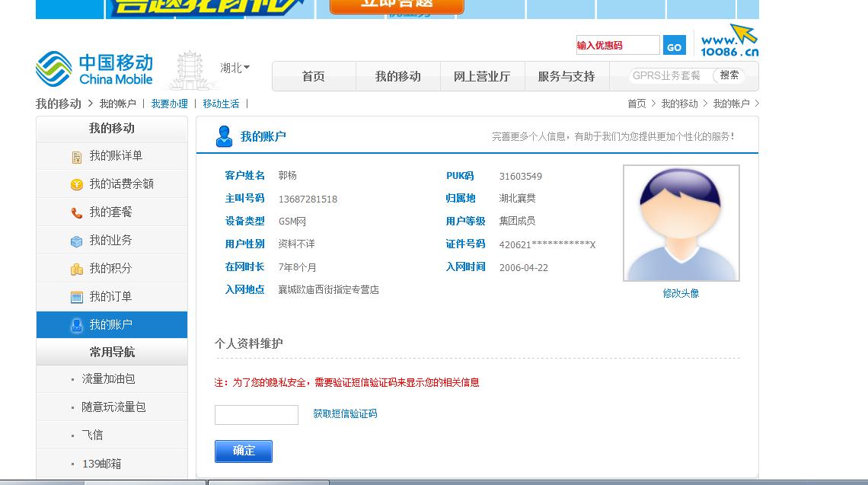Viewport: 868px width, 485px height.
Task: Click the 我的话费余额 coin icon
Action: (x=77, y=184)
